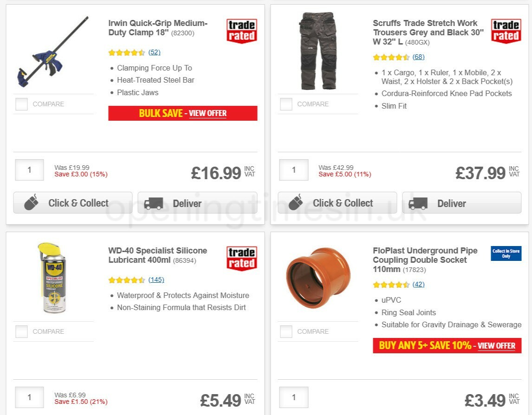The width and height of the screenshot is (532, 415).
Task: Click the Collect In Store Only badge
Action: coord(506,253)
